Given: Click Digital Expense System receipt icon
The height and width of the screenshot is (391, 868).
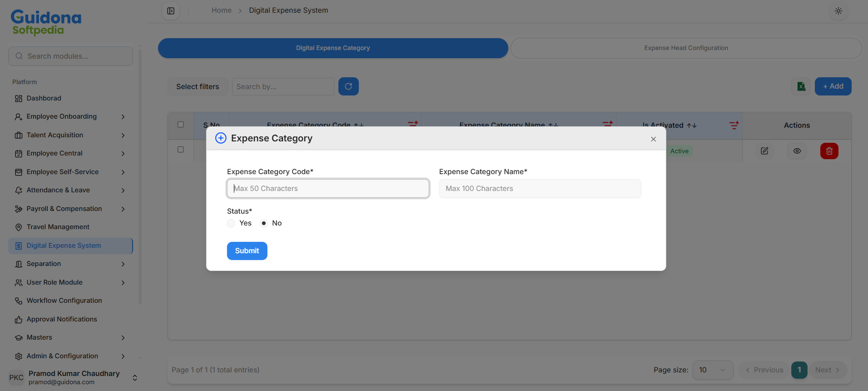Looking at the screenshot, I should (x=19, y=246).
